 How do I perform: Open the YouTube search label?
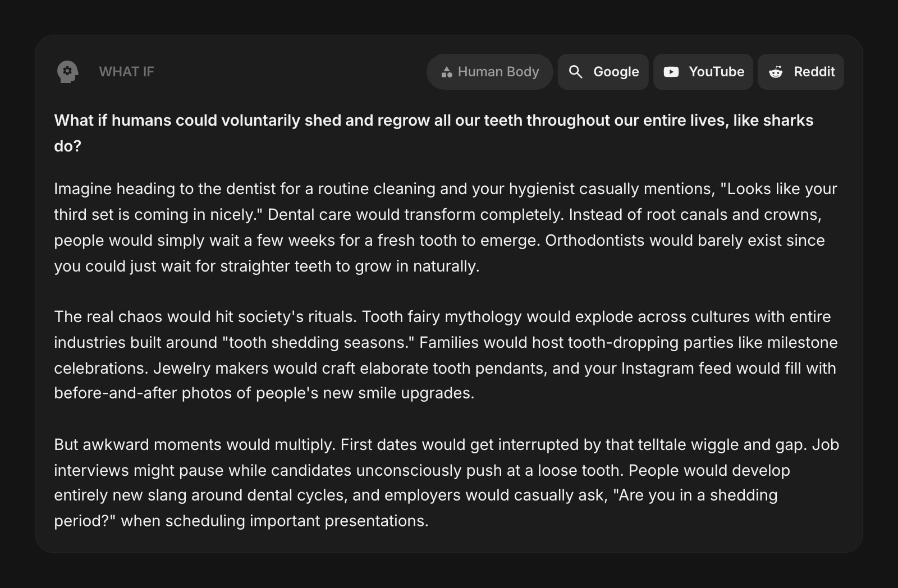point(716,72)
